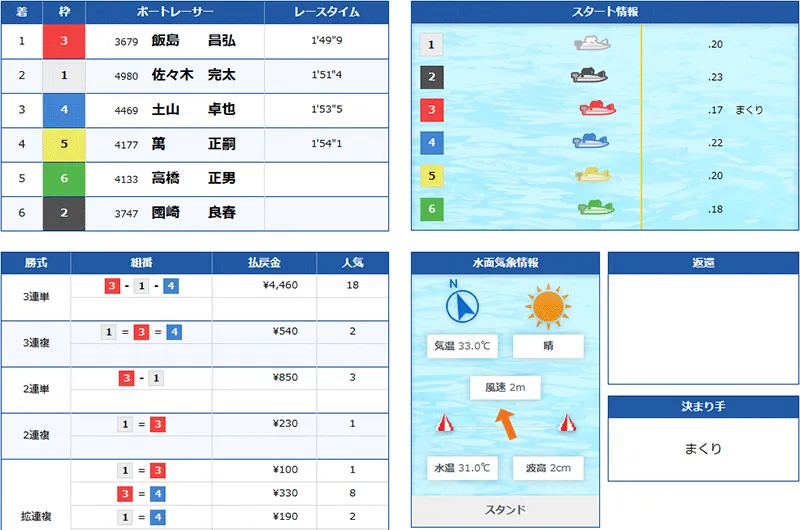Image resolution: width=800 pixels, height=530 pixels.
Task: Click race time 1'53"5
Action: pos(327,109)
